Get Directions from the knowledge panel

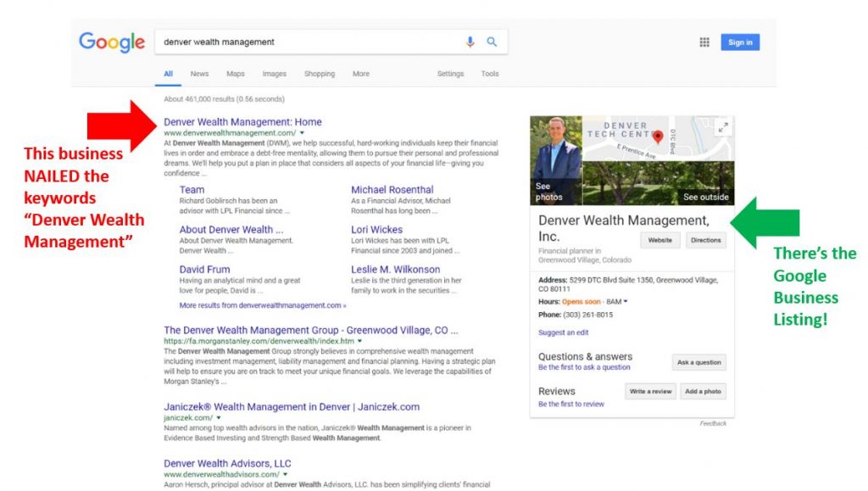click(708, 240)
